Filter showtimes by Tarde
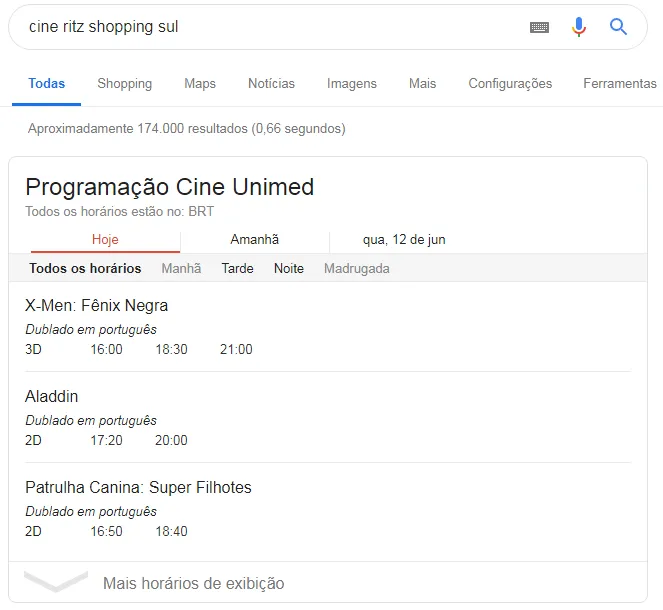Screen dimensions: 663x610 (x=238, y=268)
